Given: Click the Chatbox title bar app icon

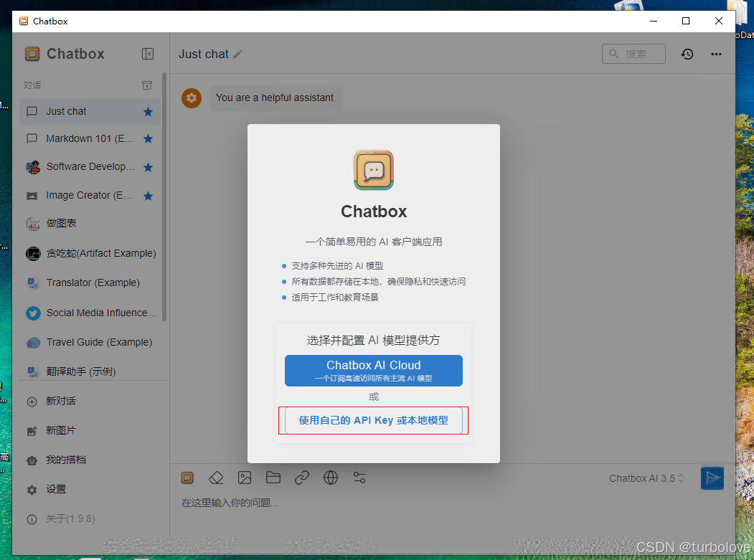Looking at the screenshot, I should [24, 21].
